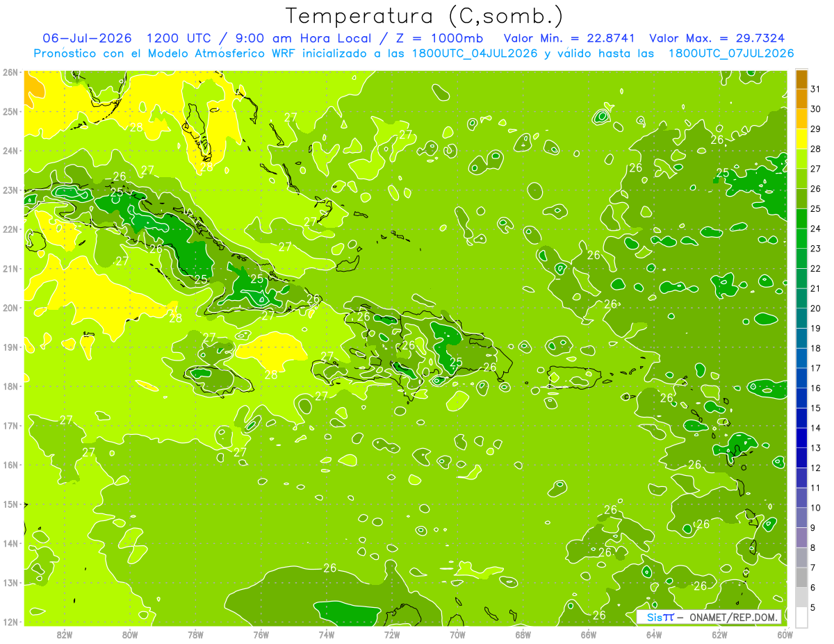
Task: Click the legend scale value "29"
Action: (816, 129)
